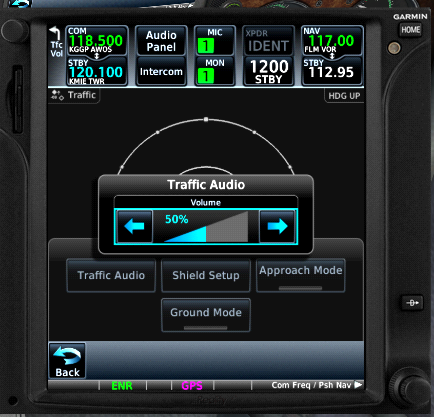Toggle MON 1 monitor
The image size is (434, 417).
pos(215,72)
